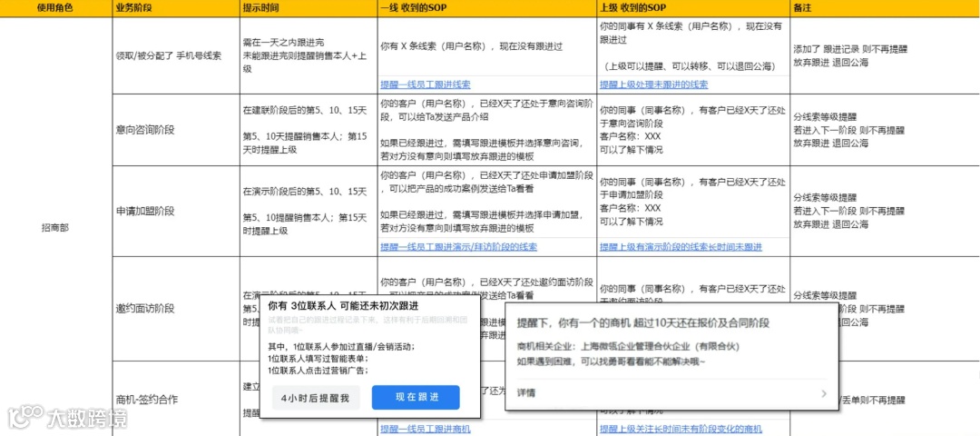Click the 现在跟进 blue button
The width and height of the screenshot is (980, 436).
pos(416,398)
